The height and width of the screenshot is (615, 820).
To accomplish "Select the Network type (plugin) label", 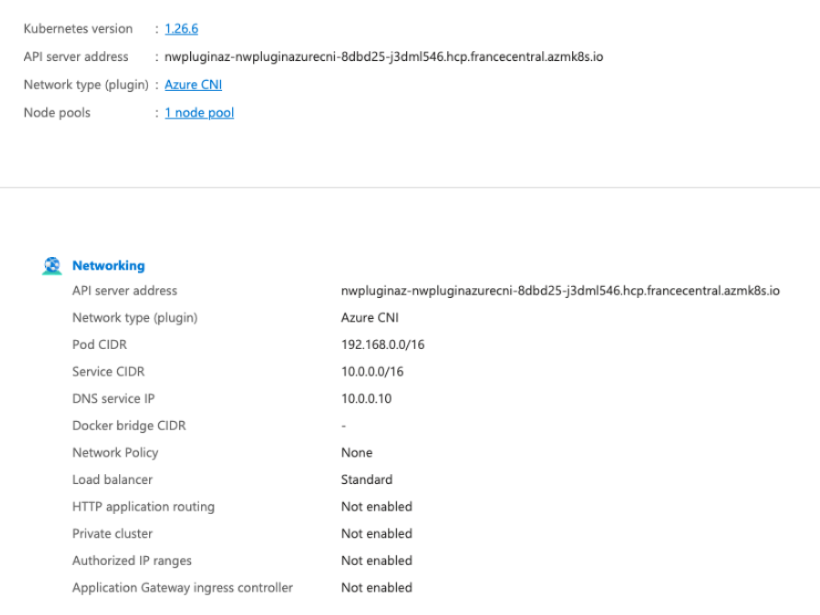I will (x=86, y=84).
